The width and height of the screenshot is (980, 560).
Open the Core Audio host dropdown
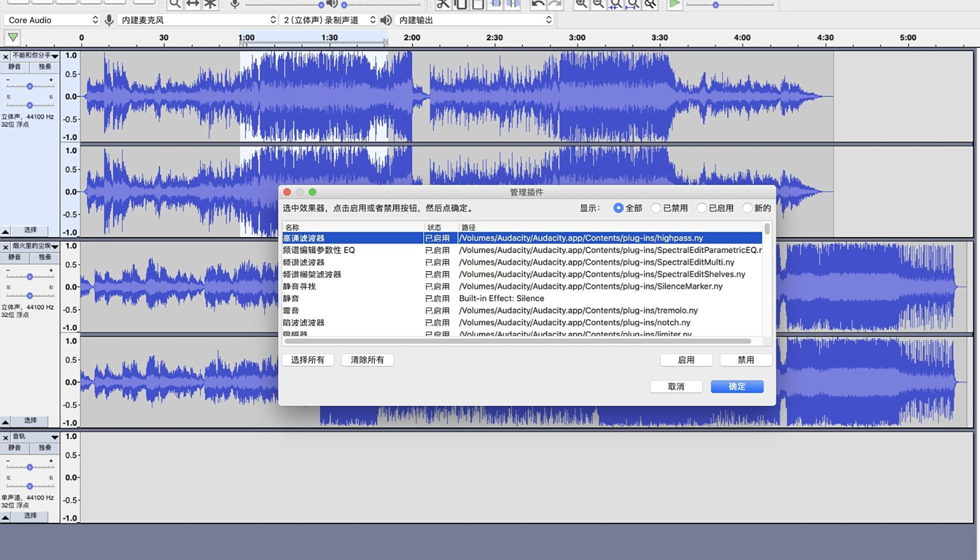click(x=52, y=20)
